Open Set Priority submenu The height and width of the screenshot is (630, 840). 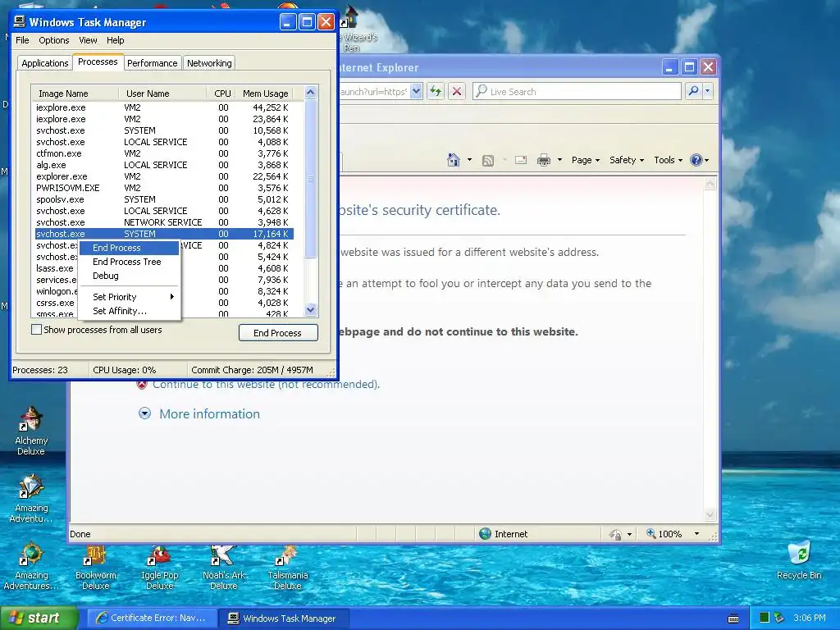tap(129, 297)
